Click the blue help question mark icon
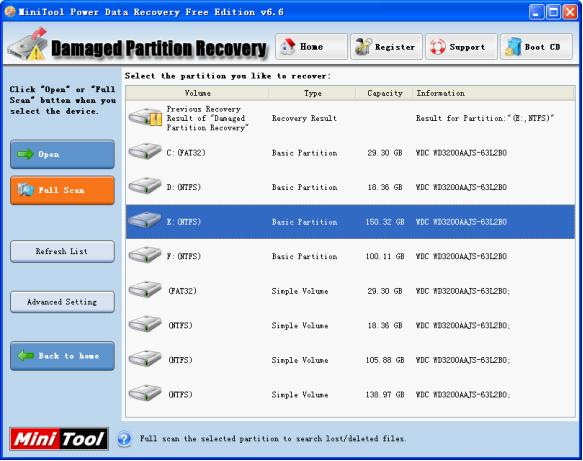The height and width of the screenshot is (461, 583). click(x=124, y=439)
